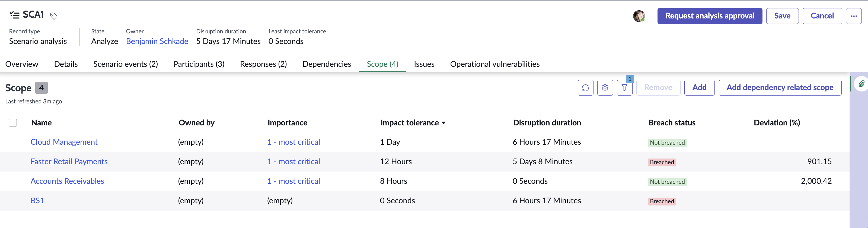Click the Scope count badge showing 4

42,88
